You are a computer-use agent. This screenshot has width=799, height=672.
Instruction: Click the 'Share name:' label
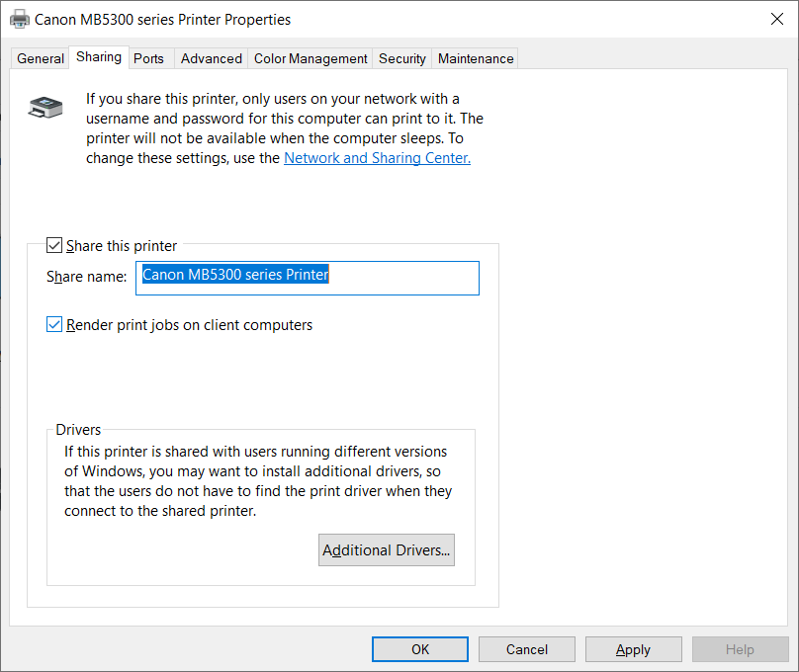(87, 277)
